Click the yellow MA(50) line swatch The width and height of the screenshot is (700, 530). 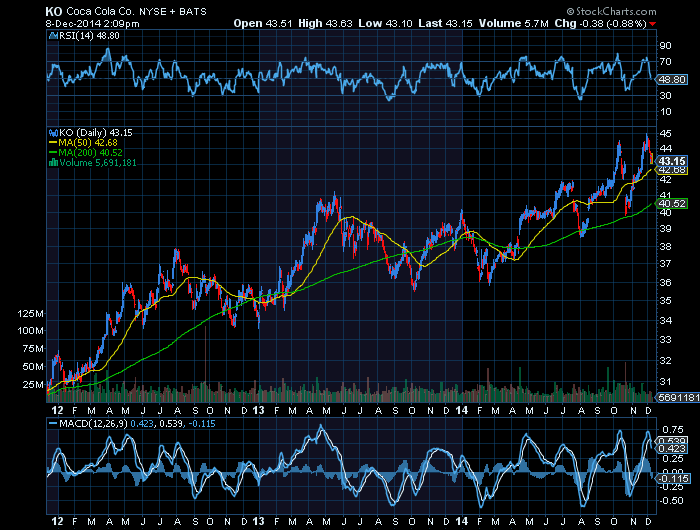click(x=53, y=143)
